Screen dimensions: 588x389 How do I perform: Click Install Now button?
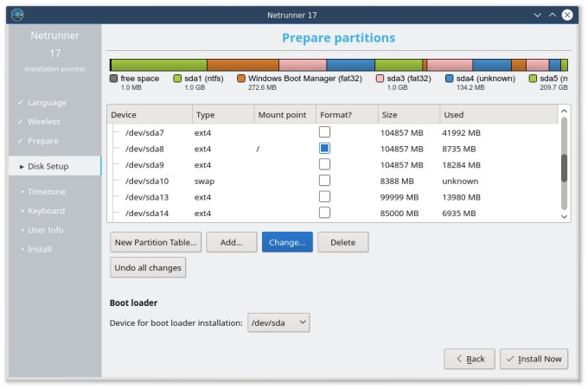(534, 359)
